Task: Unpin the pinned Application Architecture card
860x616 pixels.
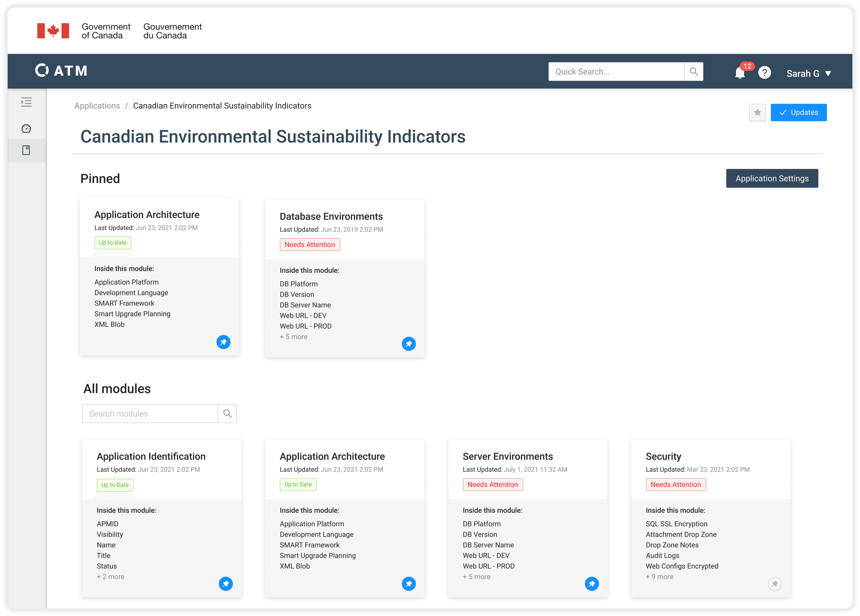Action: (x=223, y=342)
